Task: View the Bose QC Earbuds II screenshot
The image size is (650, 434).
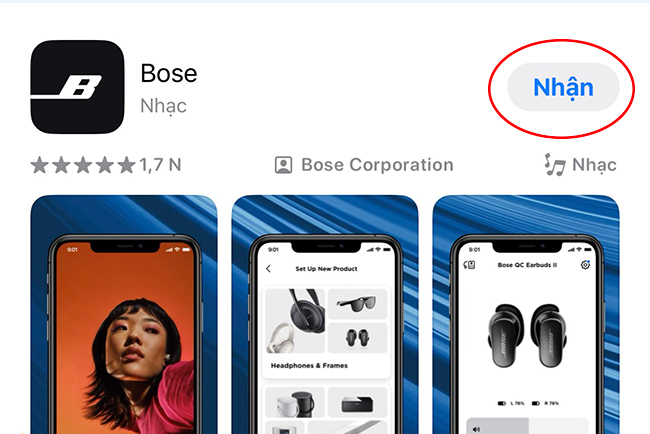Action: [526, 315]
